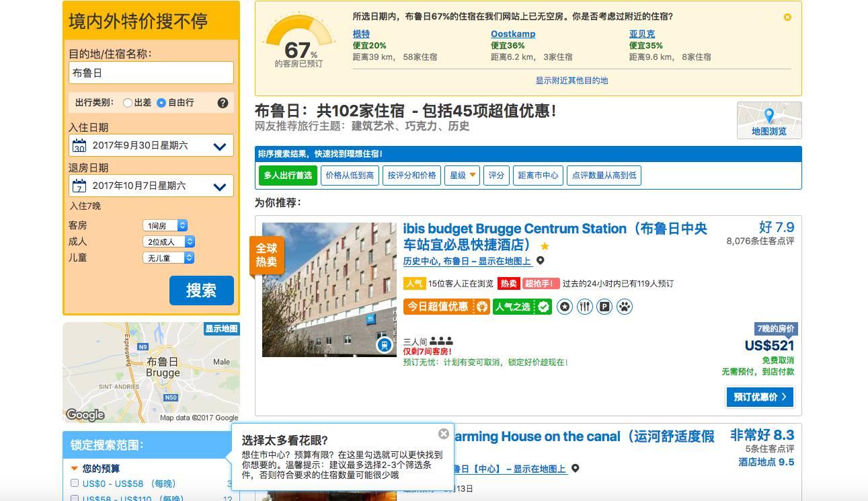This screenshot has height=501, width=868.
Task: Check the US$0 - US$58 budget filter
Action: point(75,483)
